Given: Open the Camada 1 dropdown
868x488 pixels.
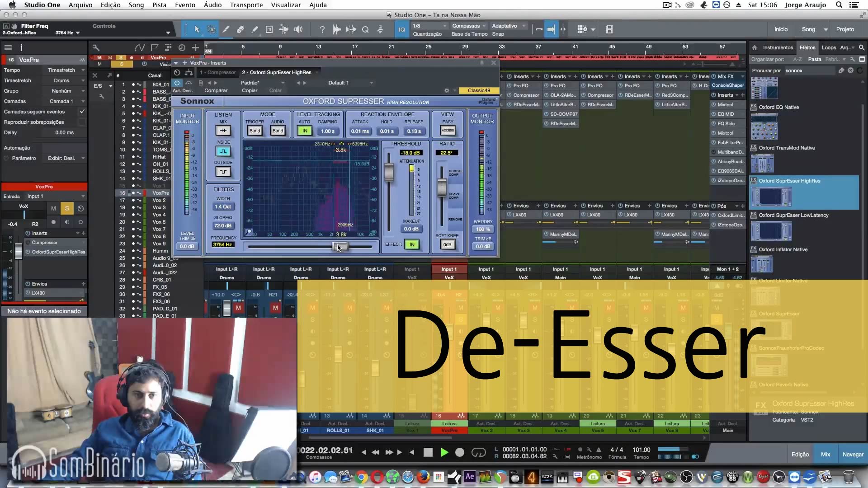Looking at the screenshot, I should coord(64,101).
